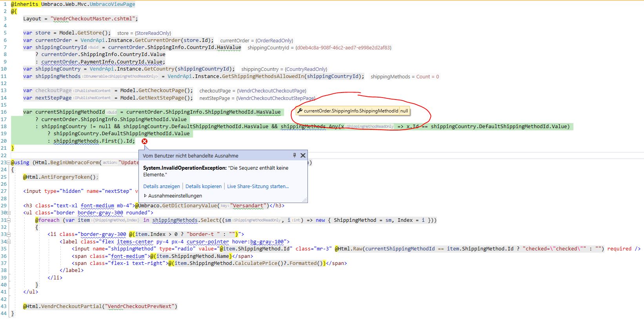Collapse the @using block on line 23

(x=9, y=163)
